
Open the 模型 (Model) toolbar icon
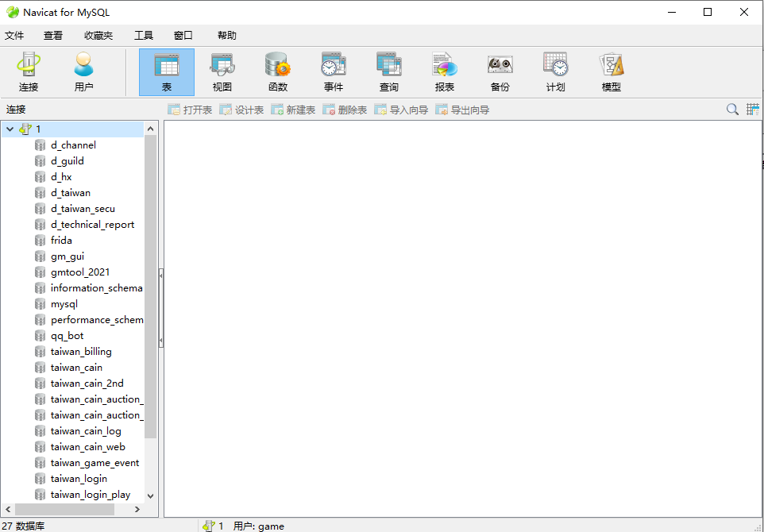click(611, 72)
